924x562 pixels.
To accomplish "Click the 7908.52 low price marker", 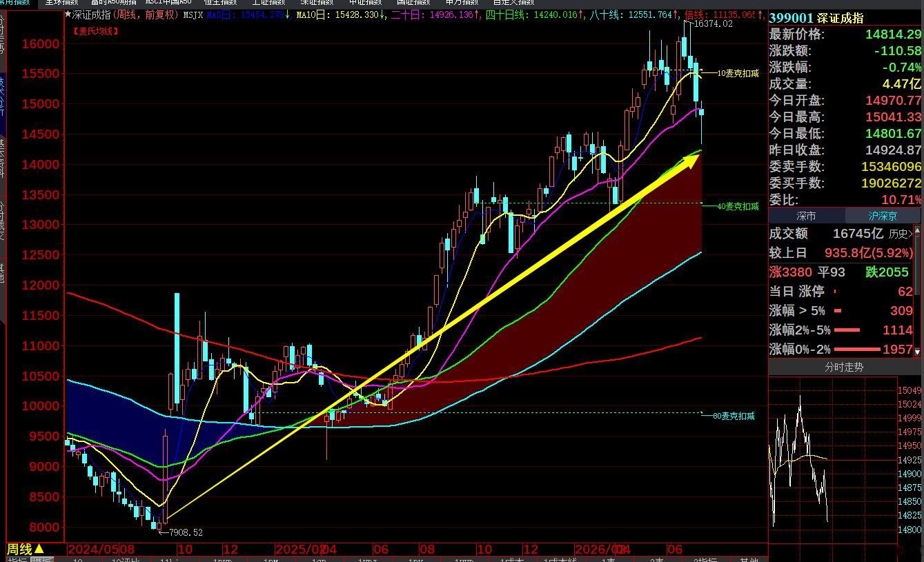I will (184, 532).
